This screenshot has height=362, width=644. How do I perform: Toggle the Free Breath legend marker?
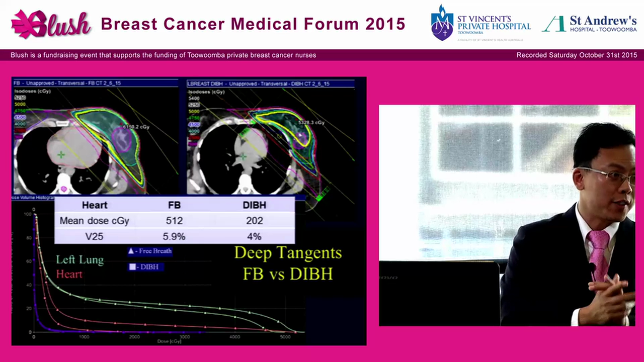[131, 251]
